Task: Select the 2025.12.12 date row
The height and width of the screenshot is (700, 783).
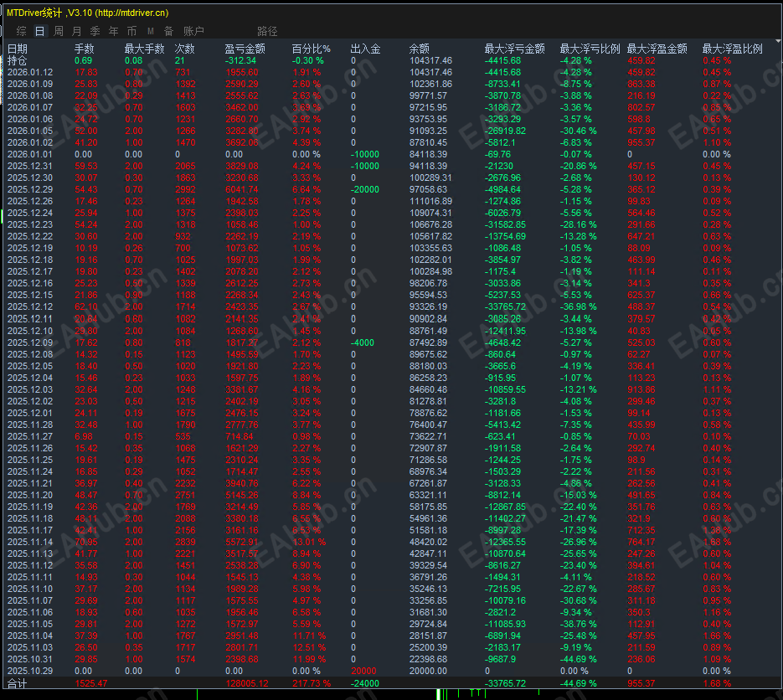Action: (x=30, y=306)
